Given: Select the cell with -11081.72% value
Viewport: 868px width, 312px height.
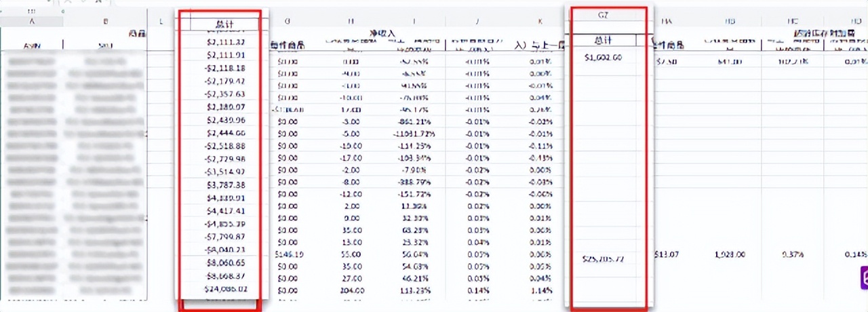Looking at the screenshot, I should [x=412, y=134].
